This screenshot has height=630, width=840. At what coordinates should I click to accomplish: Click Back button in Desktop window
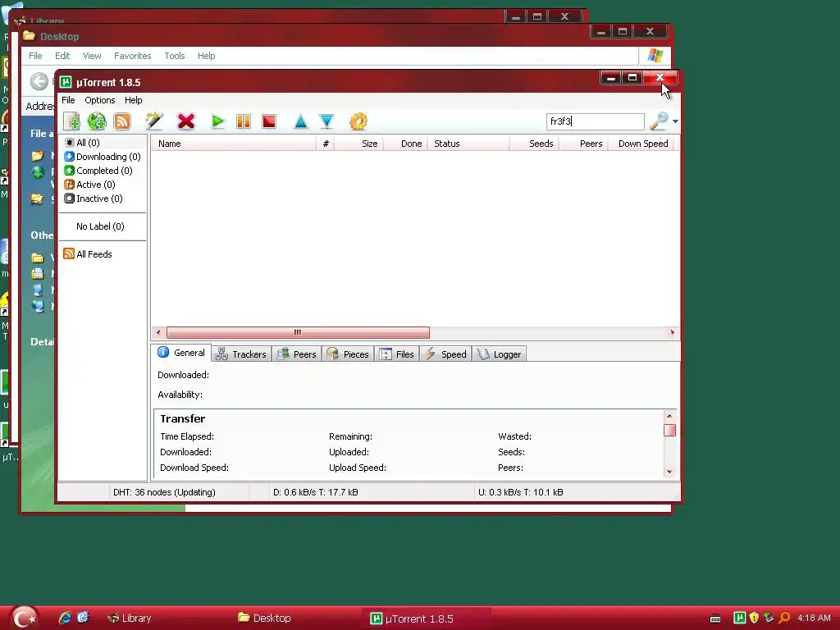(39, 81)
